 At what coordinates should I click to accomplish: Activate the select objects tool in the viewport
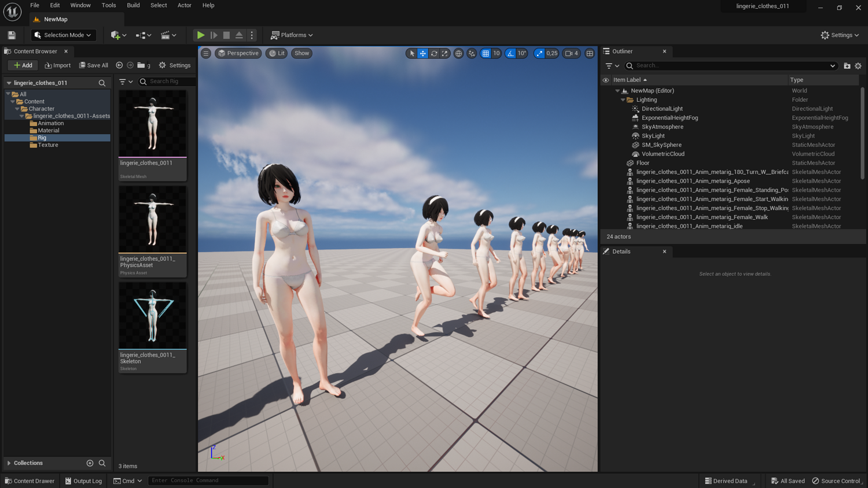(412, 53)
